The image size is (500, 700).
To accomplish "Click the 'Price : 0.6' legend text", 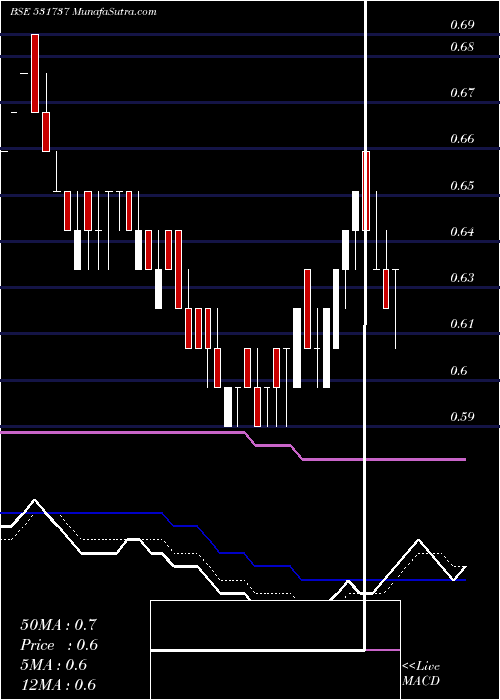I will 59,645.
